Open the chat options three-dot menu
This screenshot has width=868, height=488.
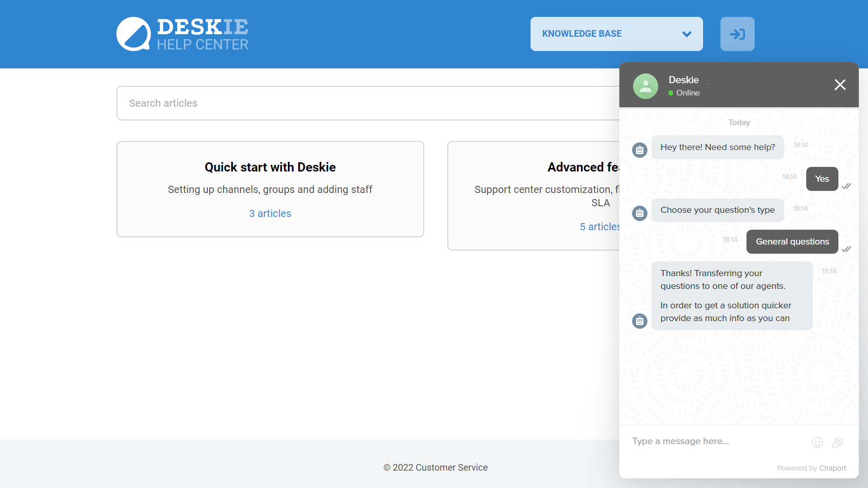[x=708, y=81]
